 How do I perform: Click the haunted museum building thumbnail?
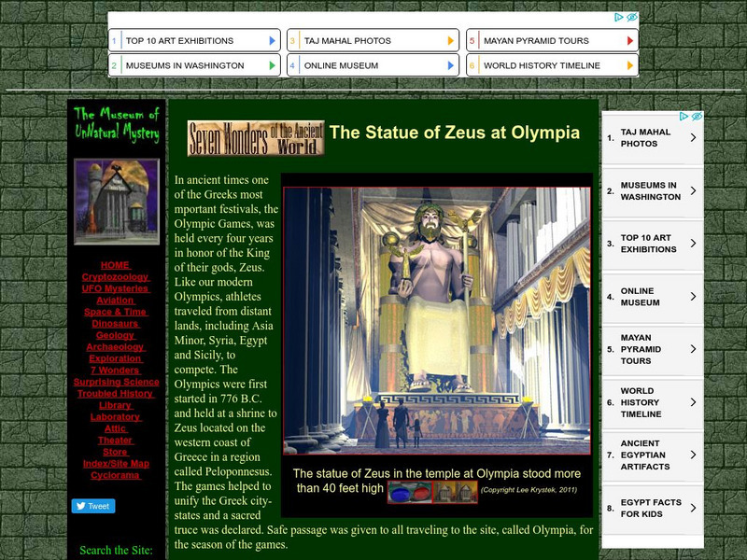pyautogui.click(x=117, y=202)
